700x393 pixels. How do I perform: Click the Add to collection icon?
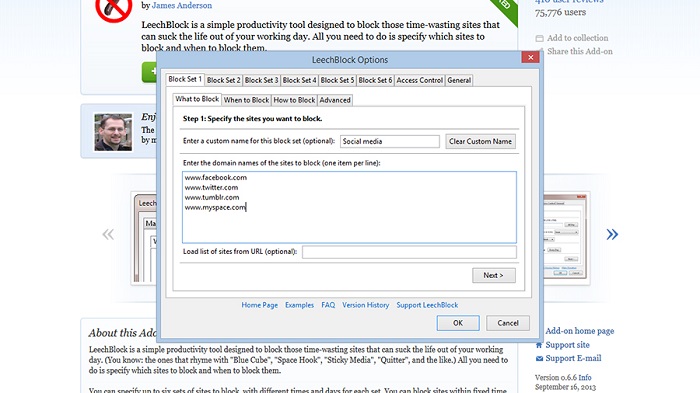coord(539,38)
